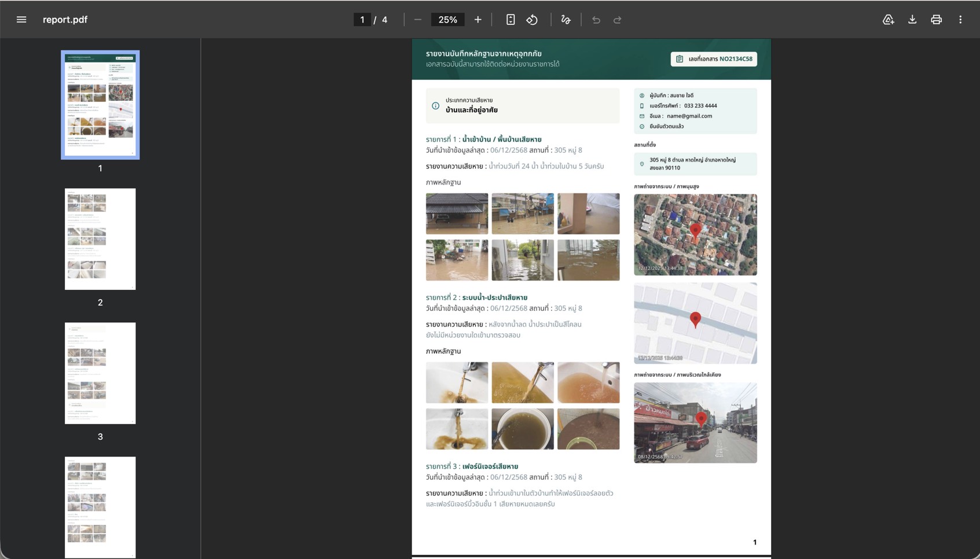The image size is (980, 559).
Task: Click the document number NO2134C58 badge
Action: coord(714,59)
